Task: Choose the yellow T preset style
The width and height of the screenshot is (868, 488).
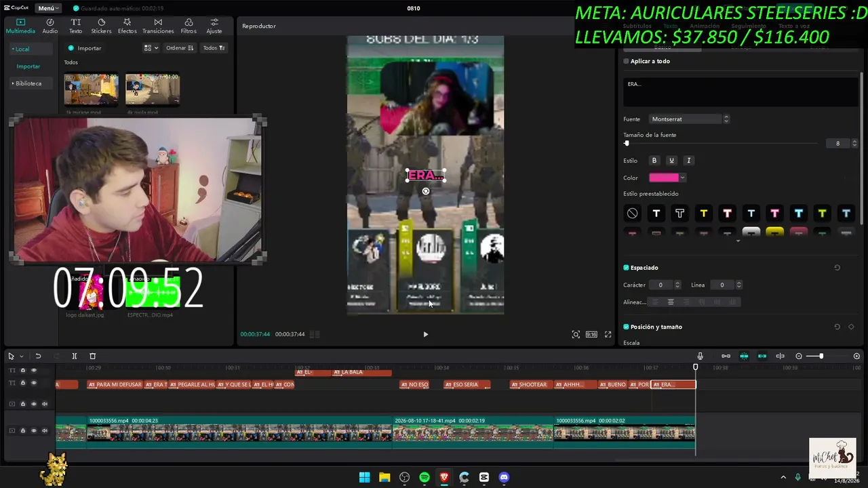Action: pyautogui.click(x=704, y=213)
